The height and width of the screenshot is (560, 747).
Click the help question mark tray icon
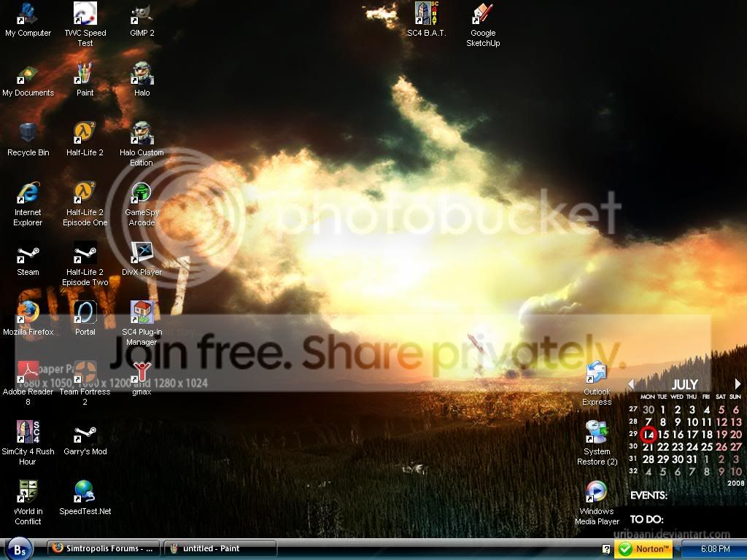[606, 549]
